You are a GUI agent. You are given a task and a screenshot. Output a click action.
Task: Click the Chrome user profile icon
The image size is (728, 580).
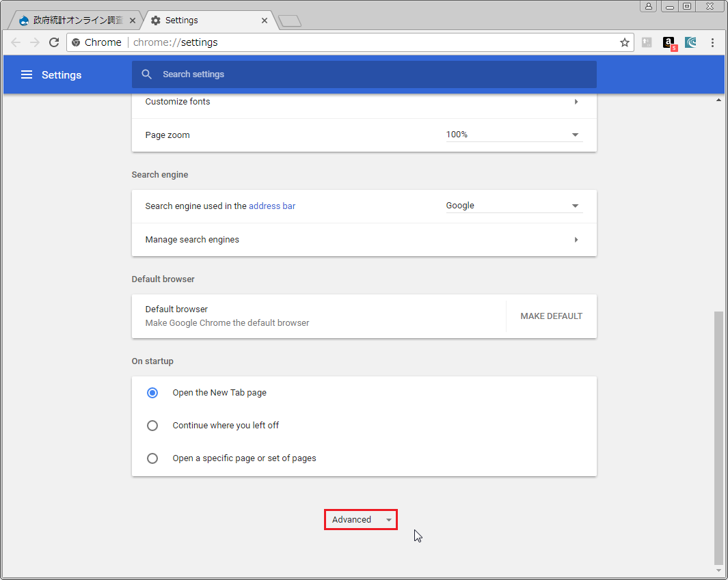[x=648, y=6]
